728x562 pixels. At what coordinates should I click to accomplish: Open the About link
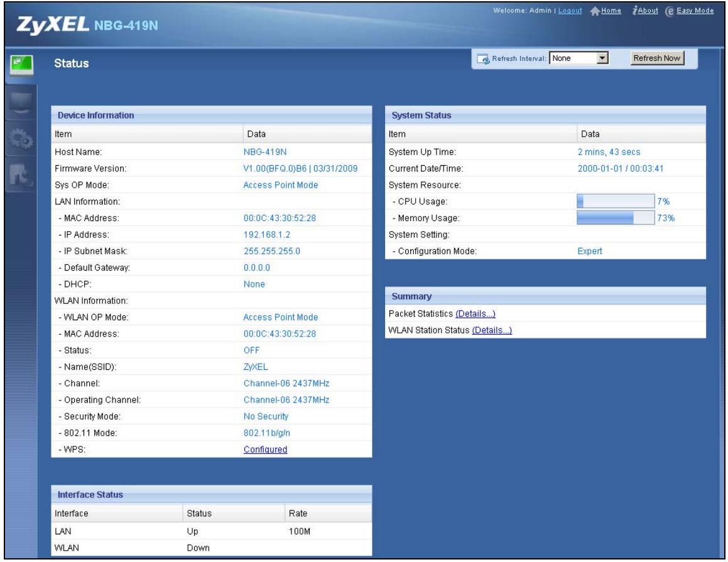pyautogui.click(x=648, y=11)
